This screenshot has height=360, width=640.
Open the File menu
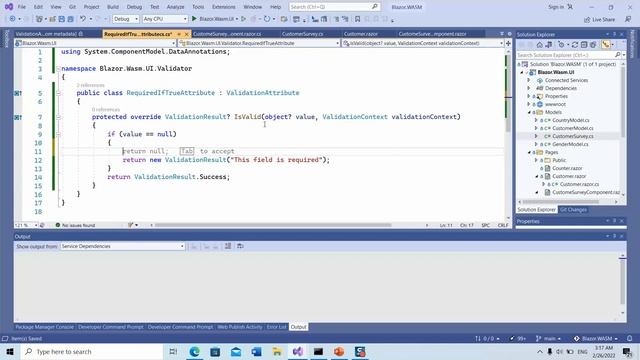[22, 7]
